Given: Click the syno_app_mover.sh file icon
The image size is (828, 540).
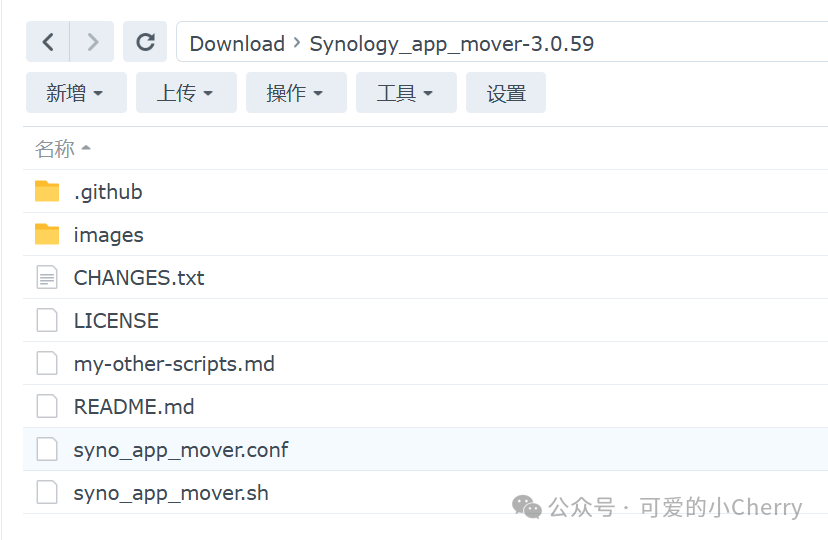Looking at the screenshot, I should (47, 492).
